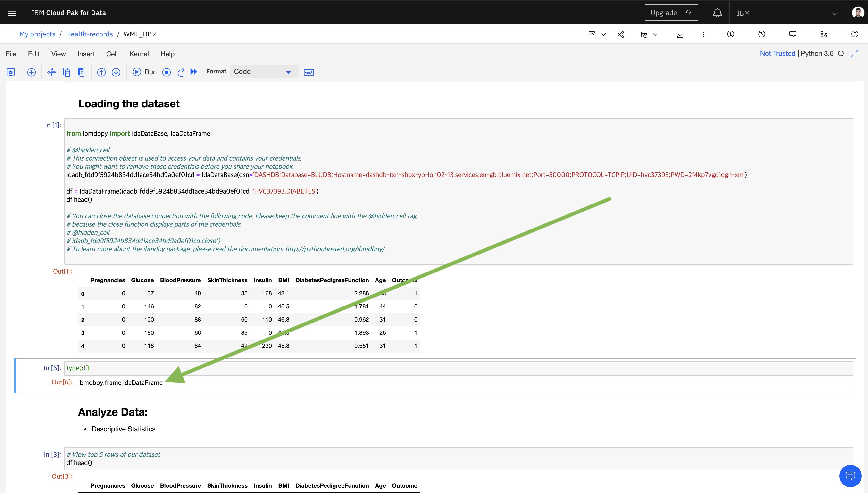Viewport: 868px width, 493px height.
Task: Open the versions history icon
Action: point(761,34)
